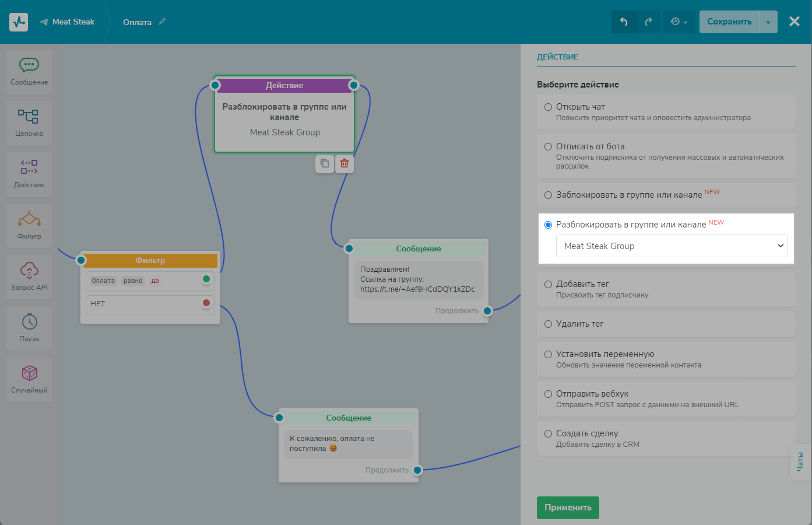Add a Запрос API block
The height and width of the screenshot is (525, 812).
(29, 276)
